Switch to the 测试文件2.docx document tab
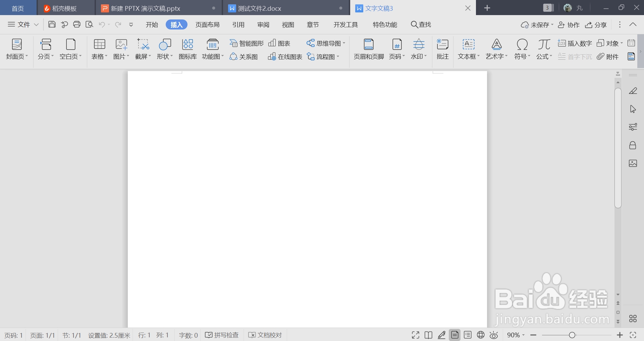The height and width of the screenshot is (341, 644). pyautogui.click(x=259, y=8)
